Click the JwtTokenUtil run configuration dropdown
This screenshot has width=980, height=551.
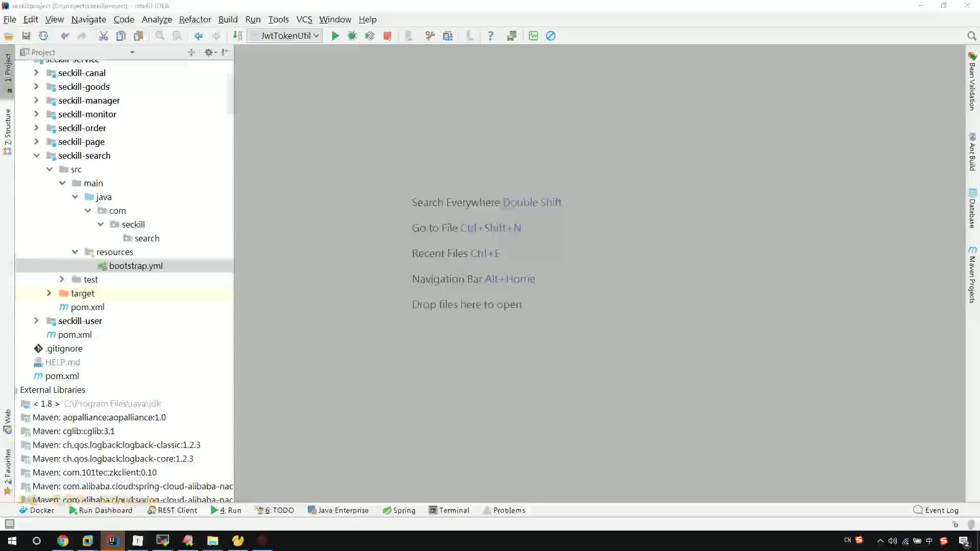click(x=289, y=36)
